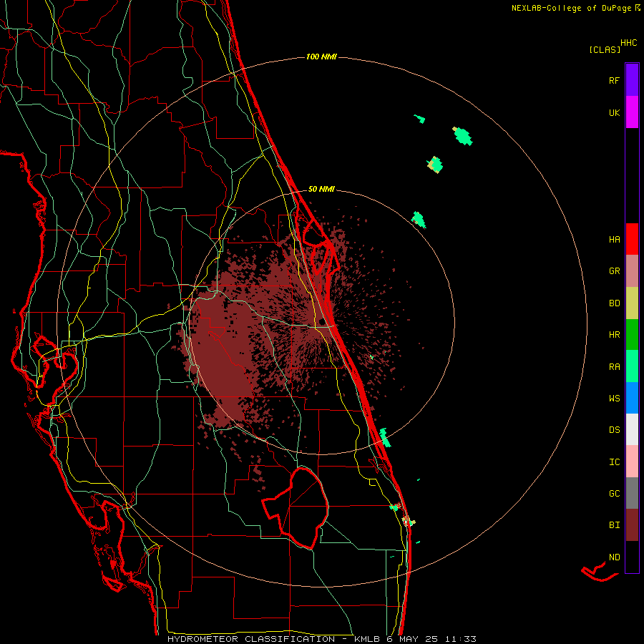Image resolution: width=644 pixels, height=644 pixels.
Task: Click the red HA color swatch
Action: (632, 239)
